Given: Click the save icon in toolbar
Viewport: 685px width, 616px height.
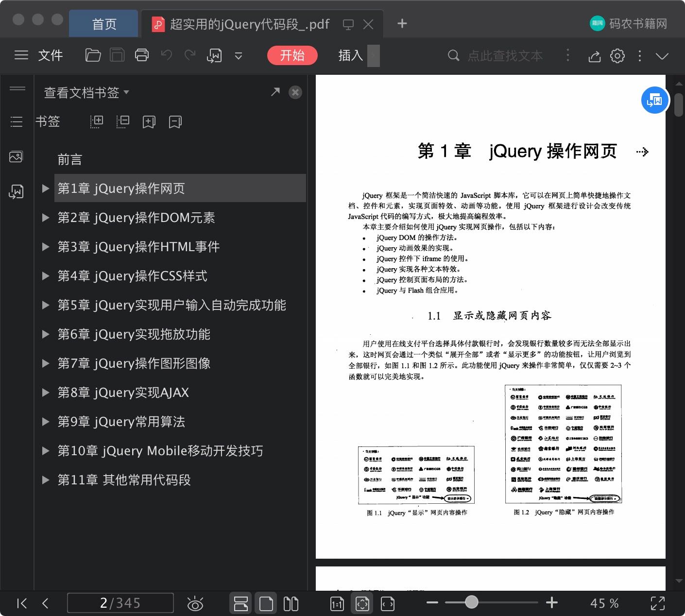Looking at the screenshot, I should click(x=117, y=55).
